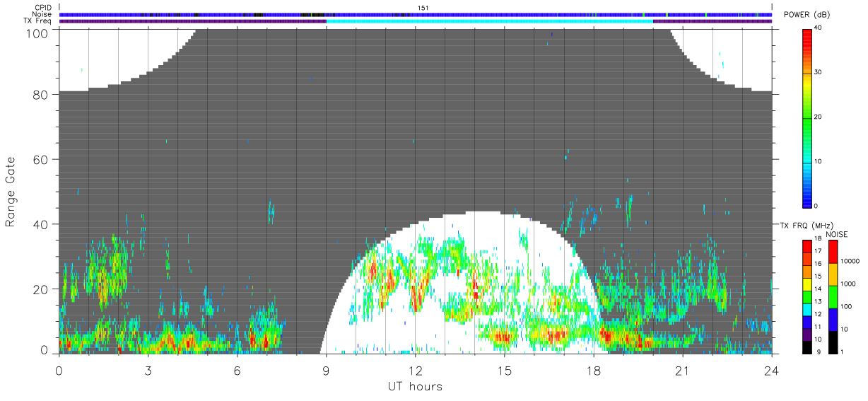The image size is (868, 401).
Task: Click the blue Noise bar above the plot
Action: coord(416,14)
